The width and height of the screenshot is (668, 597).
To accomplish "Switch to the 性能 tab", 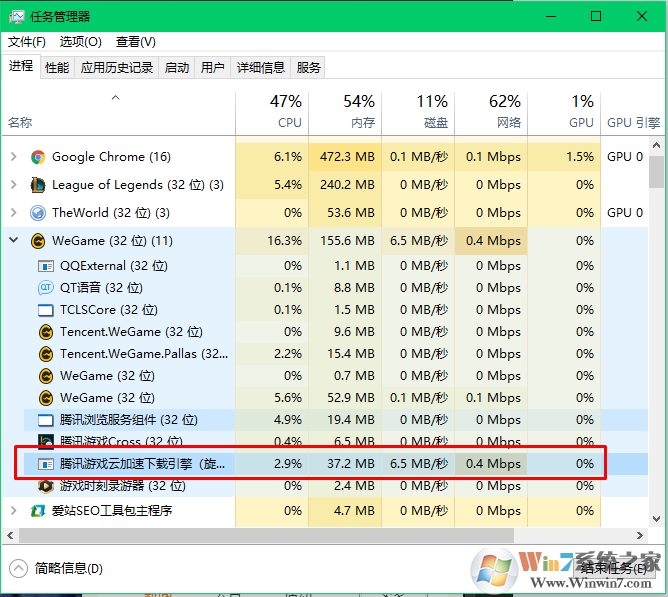I will (x=57, y=67).
